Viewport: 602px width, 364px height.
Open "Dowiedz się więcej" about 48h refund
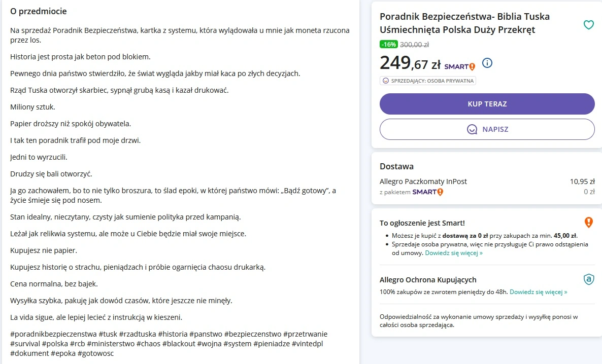point(538,292)
